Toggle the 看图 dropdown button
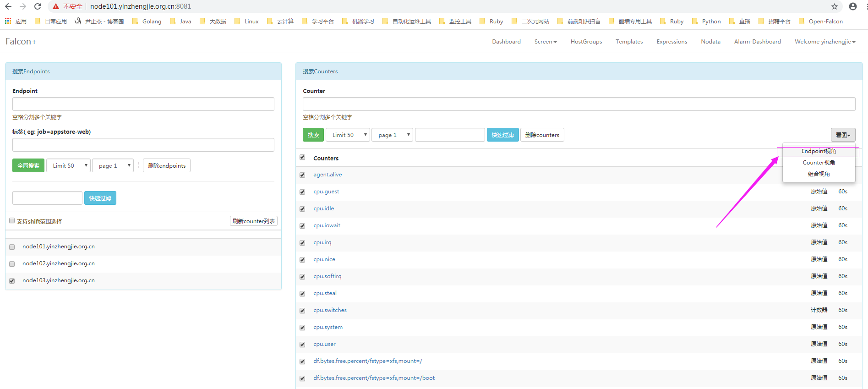 pos(843,135)
